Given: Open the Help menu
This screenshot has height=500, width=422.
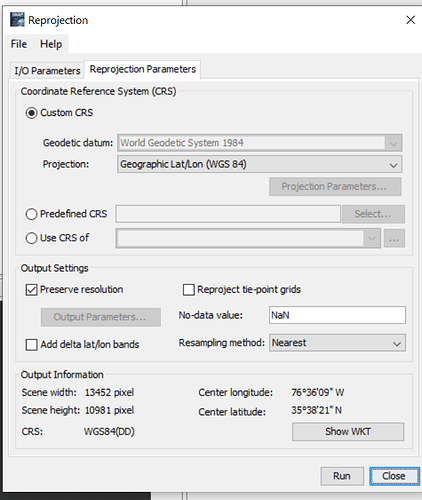Looking at the screenshot, I should (51, 44).
